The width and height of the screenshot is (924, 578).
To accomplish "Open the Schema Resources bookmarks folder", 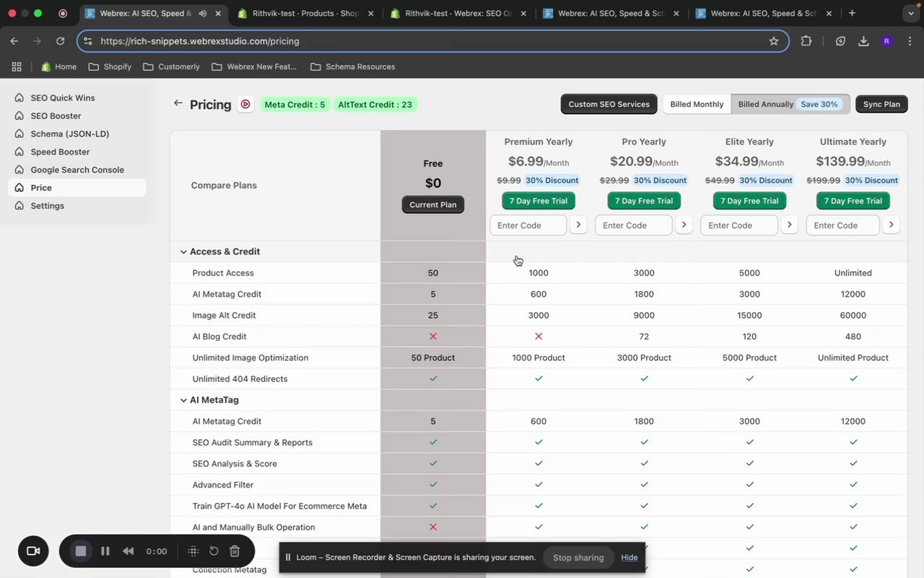I will tap(352, 66).
